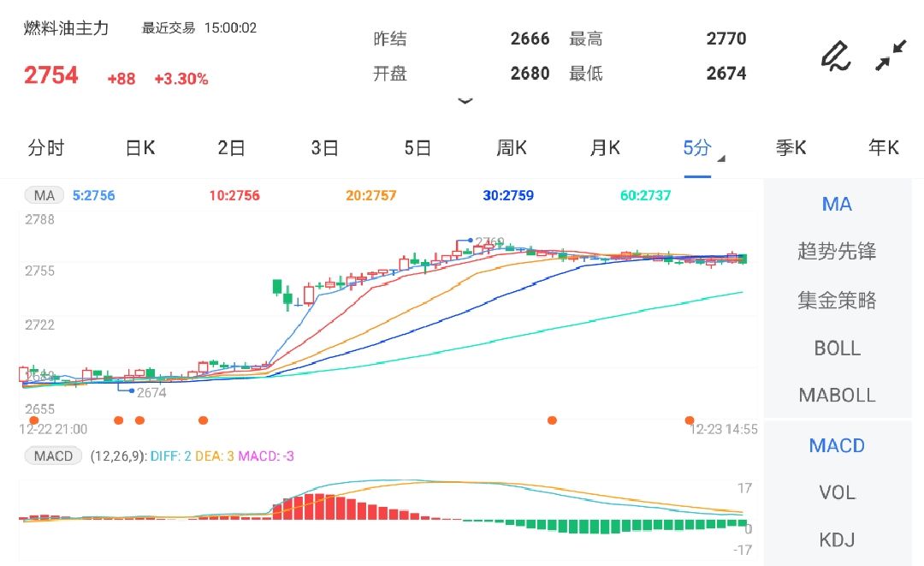Click the MA 5:2756 value
This screenshot has width=924, height=566.
(x=94, y=196)
